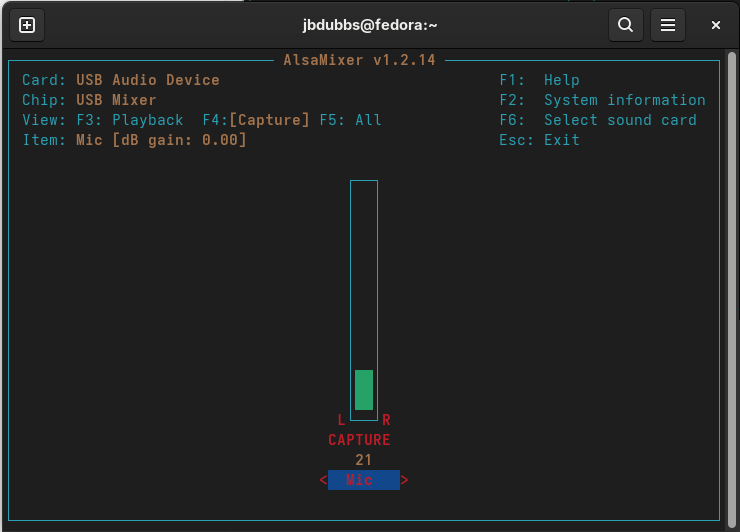Click the right arrow beside Mic
740x532 pixels.
click(x=404, y=480)
